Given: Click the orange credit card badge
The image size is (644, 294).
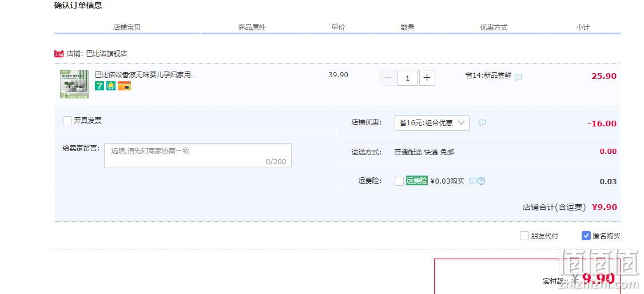Looking at the screenshot, I should point(125,86).
